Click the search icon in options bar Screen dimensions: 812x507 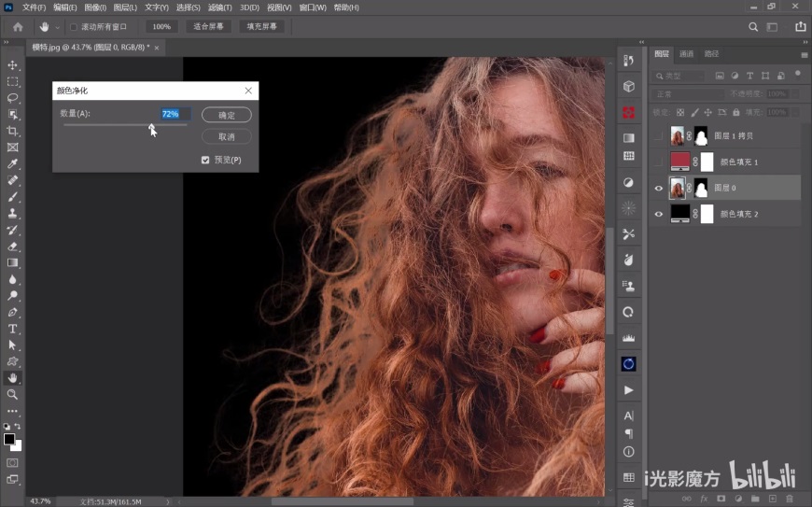(x=753, y=27)
